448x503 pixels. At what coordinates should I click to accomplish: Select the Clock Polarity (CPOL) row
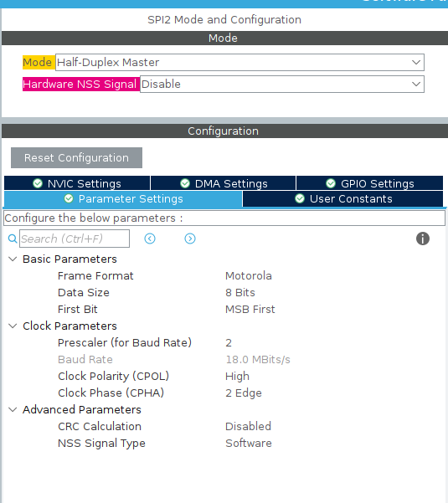coord(224,377)
